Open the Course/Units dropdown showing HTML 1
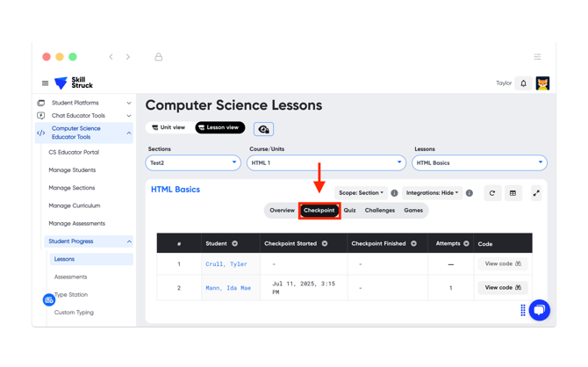 (x=326, y=162)
